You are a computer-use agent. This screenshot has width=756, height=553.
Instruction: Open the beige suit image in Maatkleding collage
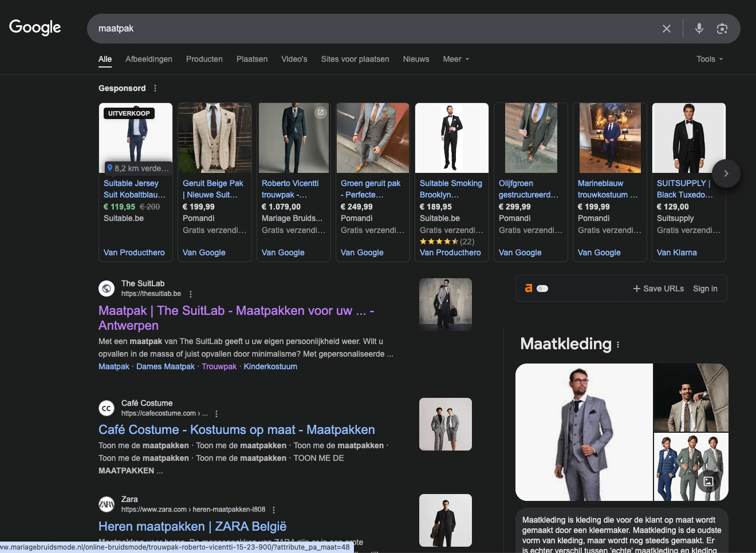pos(691,397)
